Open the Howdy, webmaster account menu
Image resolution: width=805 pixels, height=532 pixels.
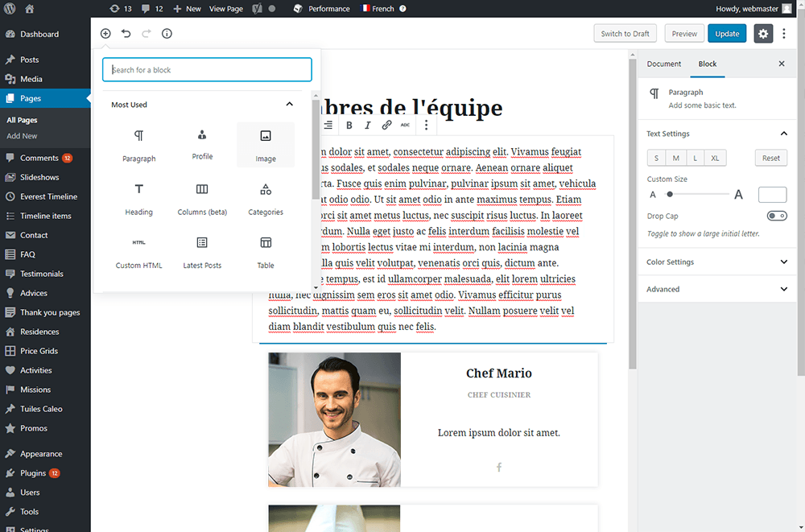(x=753, y=8)
